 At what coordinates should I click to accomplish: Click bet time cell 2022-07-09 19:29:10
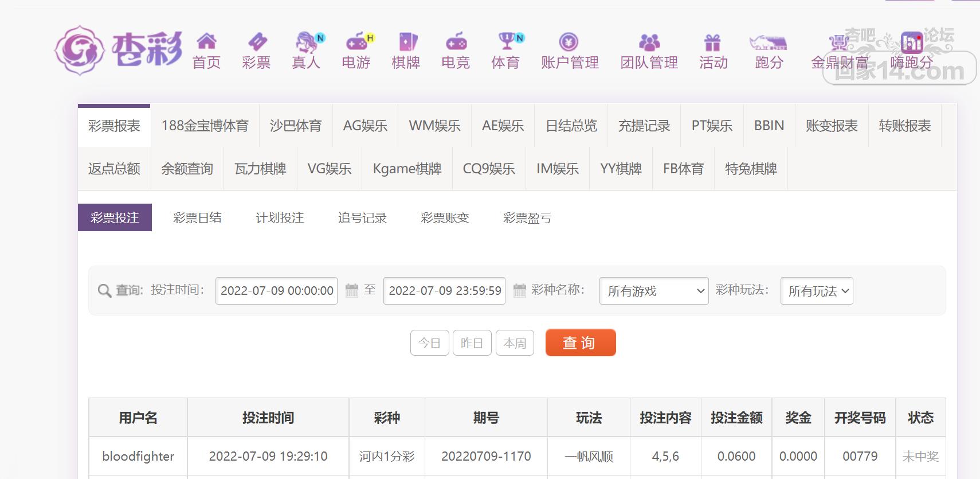click(x=268, y=456)
